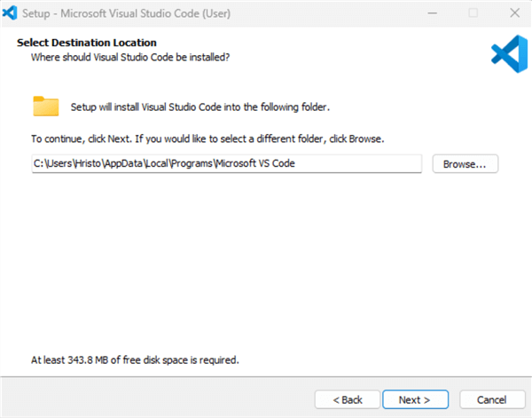Close the Setup wizard with the X

click(x=514, y=13)
